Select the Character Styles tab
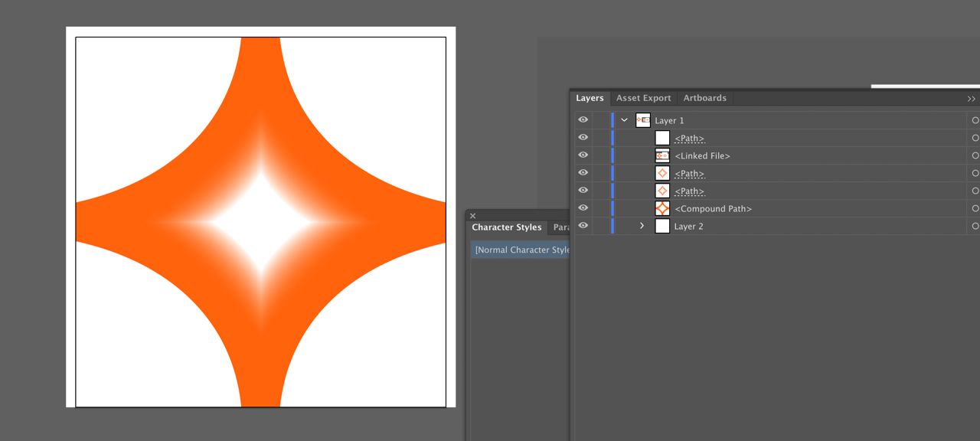 (x=506, y=227)
